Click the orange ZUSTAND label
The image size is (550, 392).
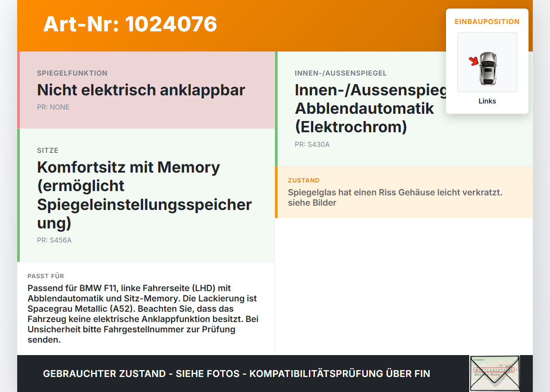click(304, 181)
